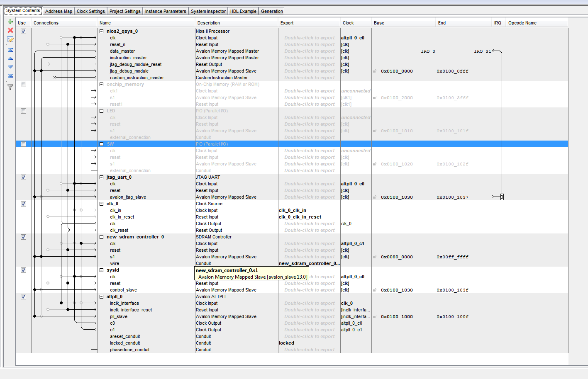Screen dimensions: 588x379
Task: Open the funnel Filter icon
Action: pos(10,87)
